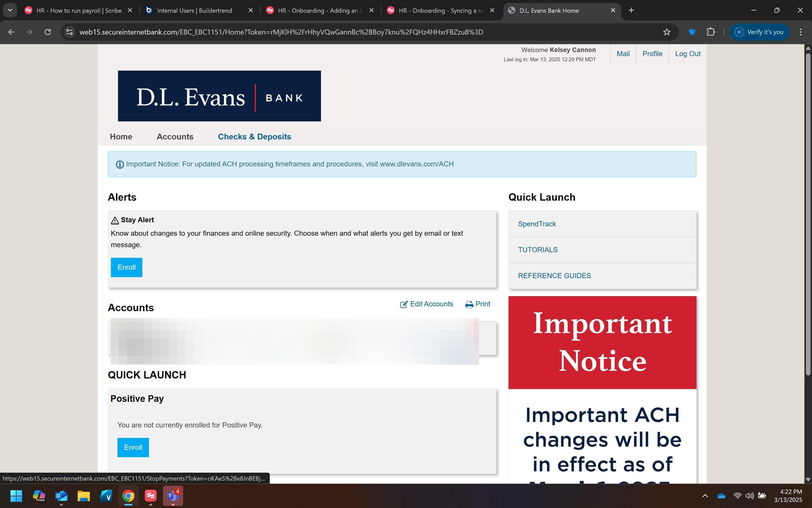
Task: Click the battery icon in tray
Action: 762,496
